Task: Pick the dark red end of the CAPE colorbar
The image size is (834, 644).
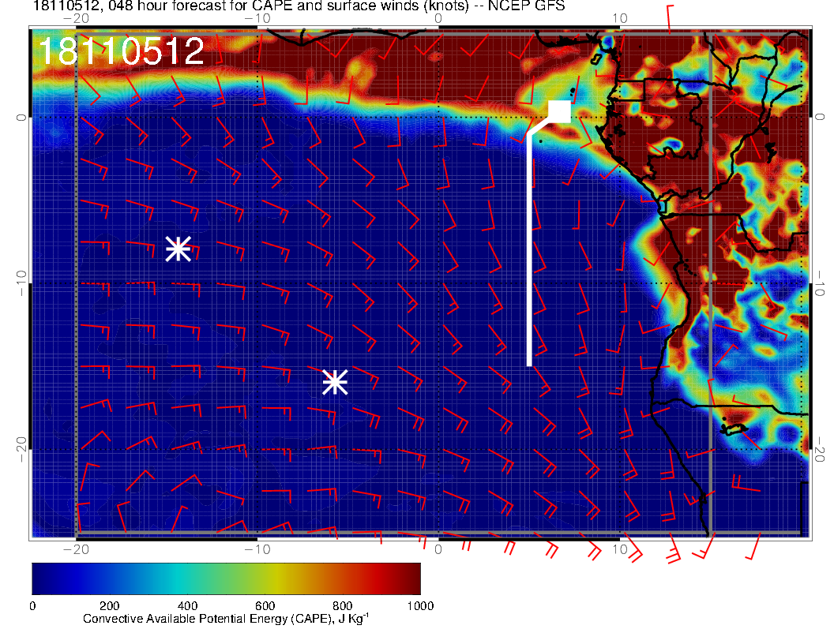Action: (x=411, y=578)
